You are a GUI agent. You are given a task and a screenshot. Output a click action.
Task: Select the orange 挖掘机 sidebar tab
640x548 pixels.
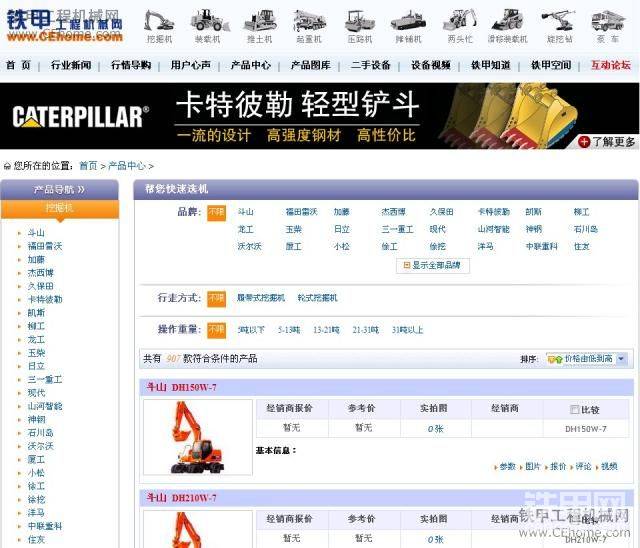[60, 209]
